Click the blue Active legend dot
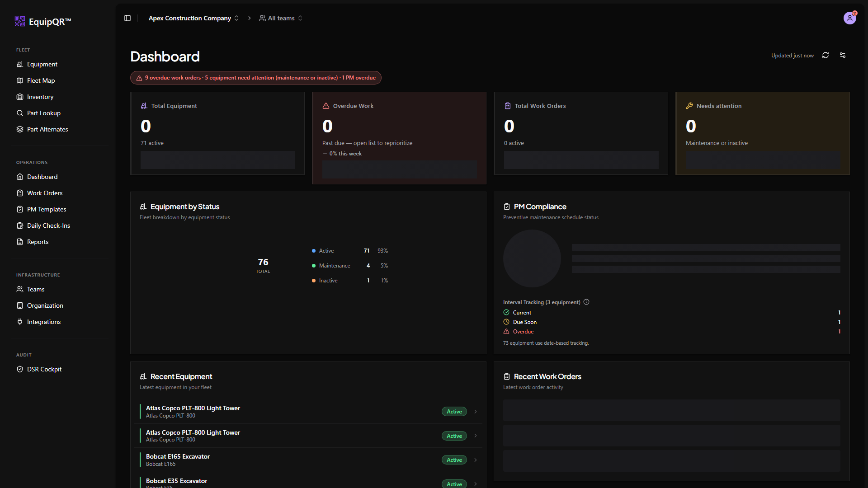Image resolution: width=868 pixels, height=488 pixels. tap(314, 251)
